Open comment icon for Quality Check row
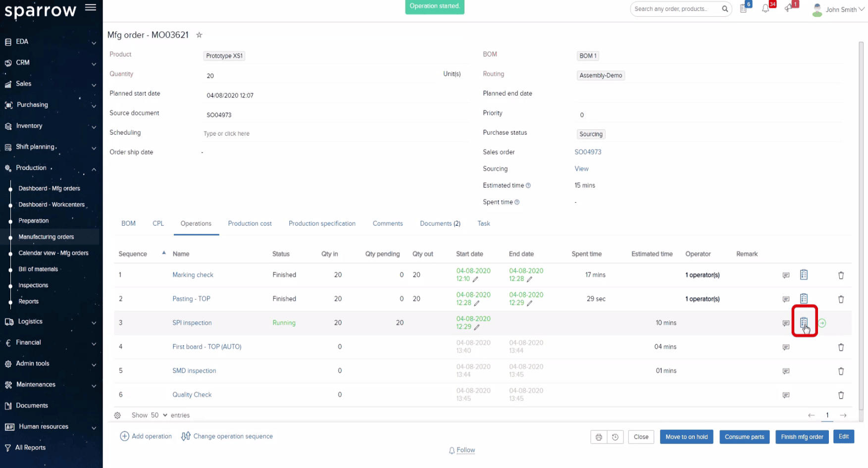 [786, 395]
